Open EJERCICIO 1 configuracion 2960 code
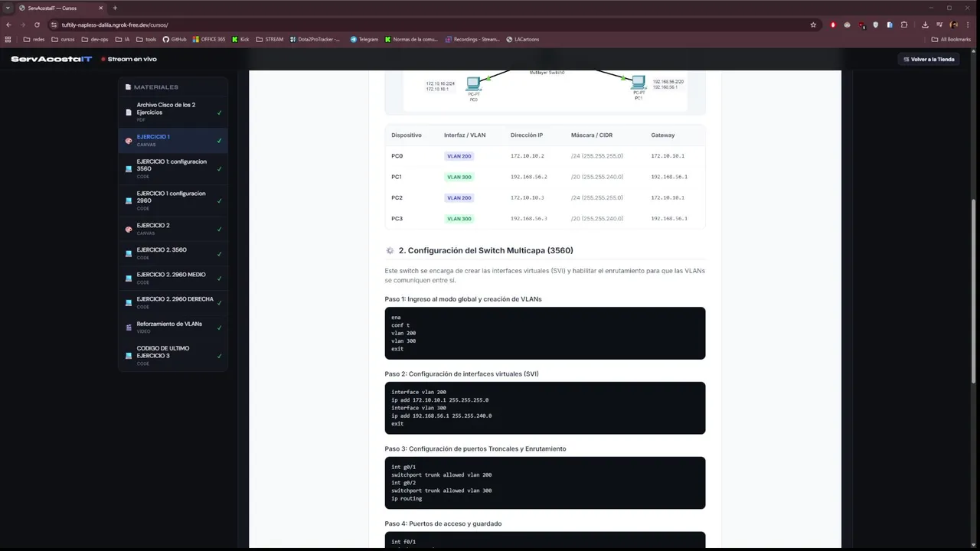 point(173,201)
